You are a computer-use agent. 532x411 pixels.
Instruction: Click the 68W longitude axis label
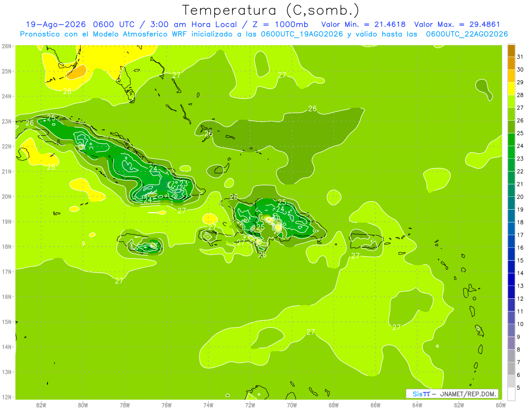[x=334, y=404]
